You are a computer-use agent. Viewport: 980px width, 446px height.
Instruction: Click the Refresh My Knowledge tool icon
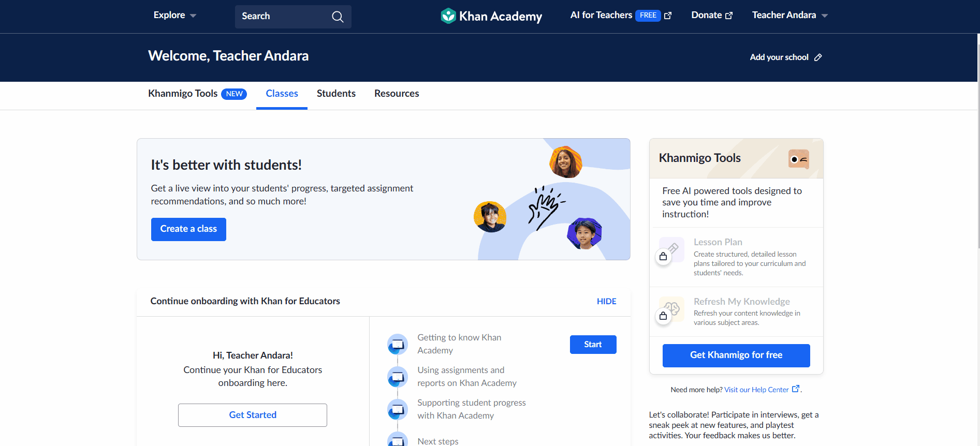pyautogui.click(x=672, y=309)
